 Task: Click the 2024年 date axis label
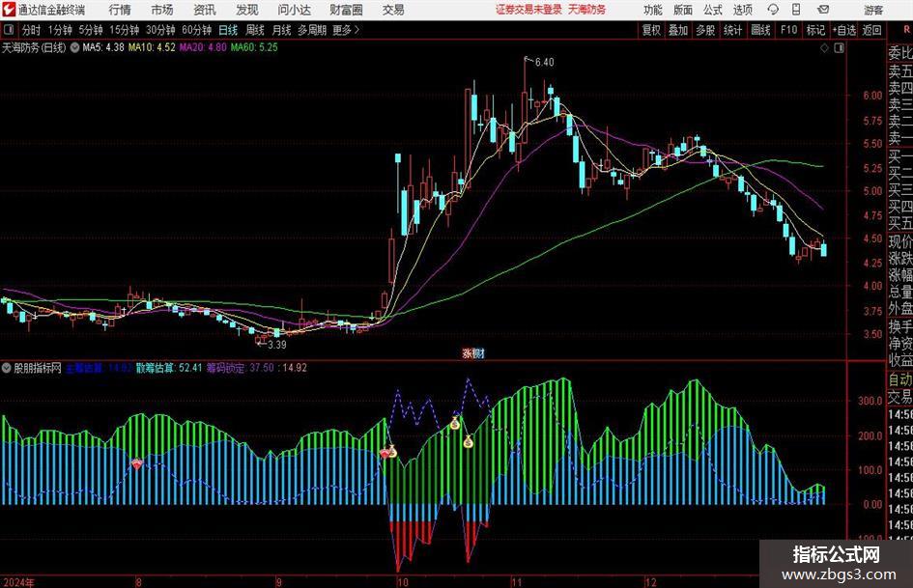tap(18, 582)
